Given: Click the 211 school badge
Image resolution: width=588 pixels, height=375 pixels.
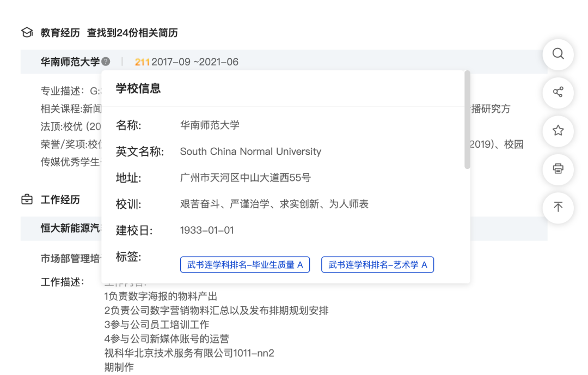Looking at the screenshot, I should coord(142,62).
